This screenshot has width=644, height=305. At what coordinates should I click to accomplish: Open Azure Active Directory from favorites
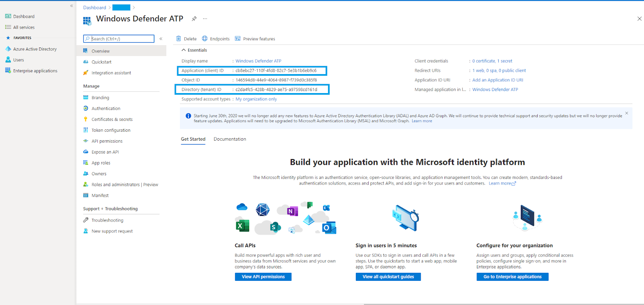tap(35, 49)
